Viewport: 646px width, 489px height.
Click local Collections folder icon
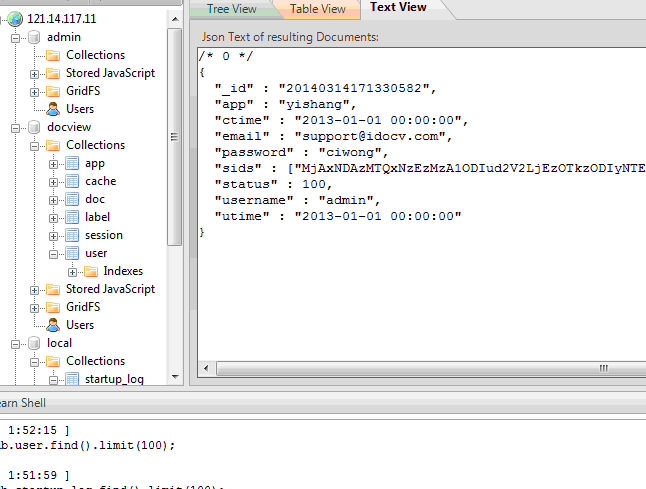click(x=53, y=361)
